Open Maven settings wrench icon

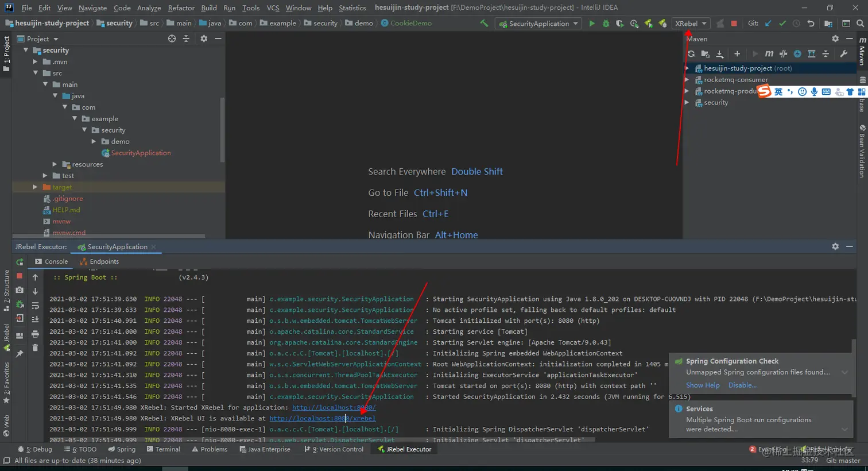click(x=843, y=53)
